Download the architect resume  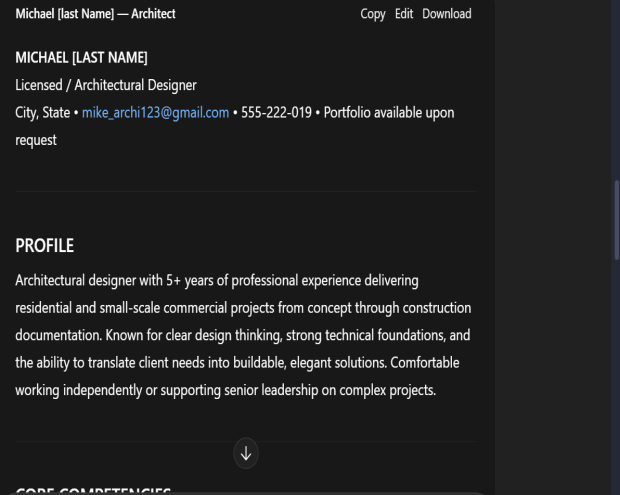[446, 14]
